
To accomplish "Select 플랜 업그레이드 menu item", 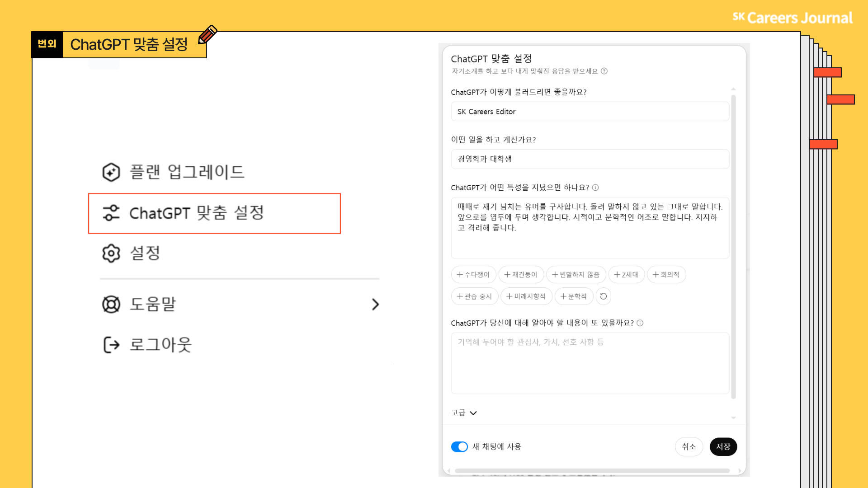I will coord(187,172).
